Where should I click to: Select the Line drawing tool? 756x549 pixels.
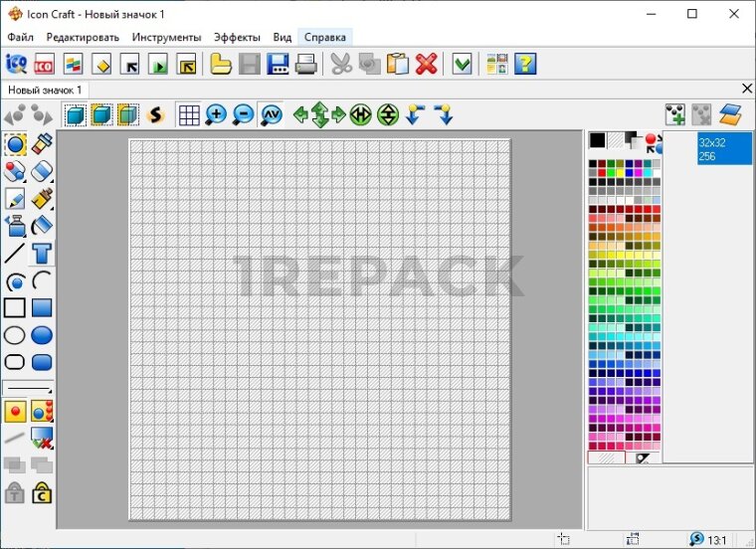pos(15,253)
